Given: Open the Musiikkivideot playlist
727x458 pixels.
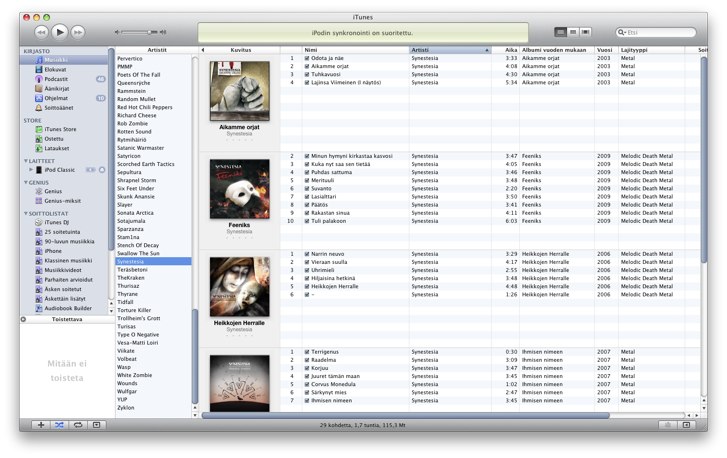Looking at the screenshot, I should click(x=63, y=270).
